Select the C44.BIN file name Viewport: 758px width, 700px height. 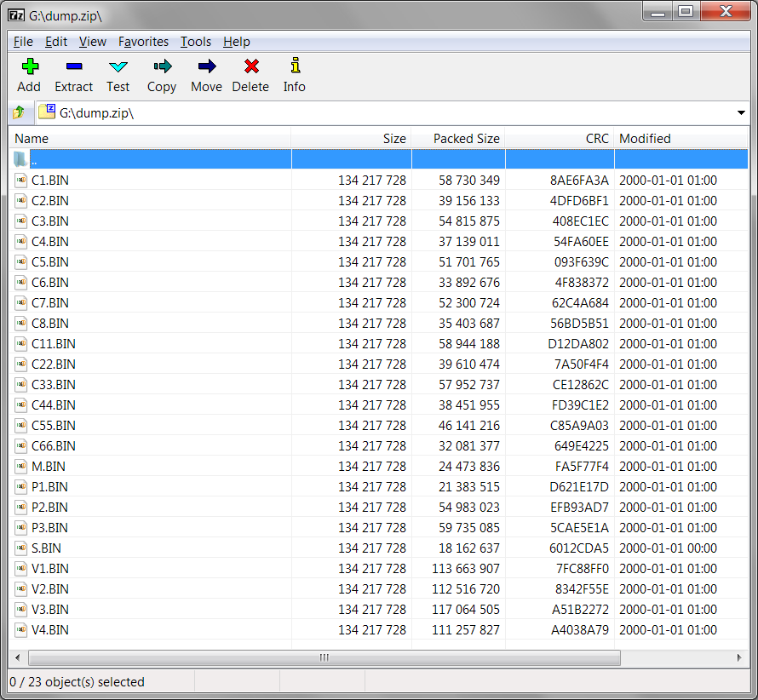click(x=53, y=405)
